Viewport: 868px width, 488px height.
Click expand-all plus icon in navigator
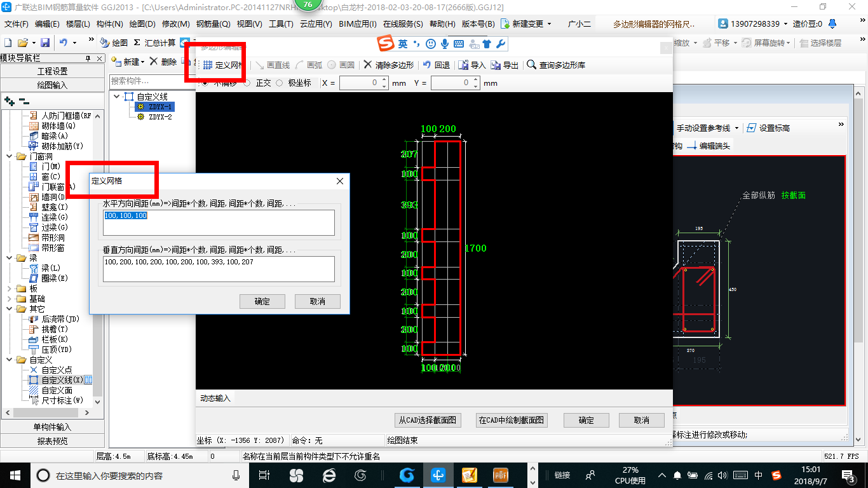[9, 100]
